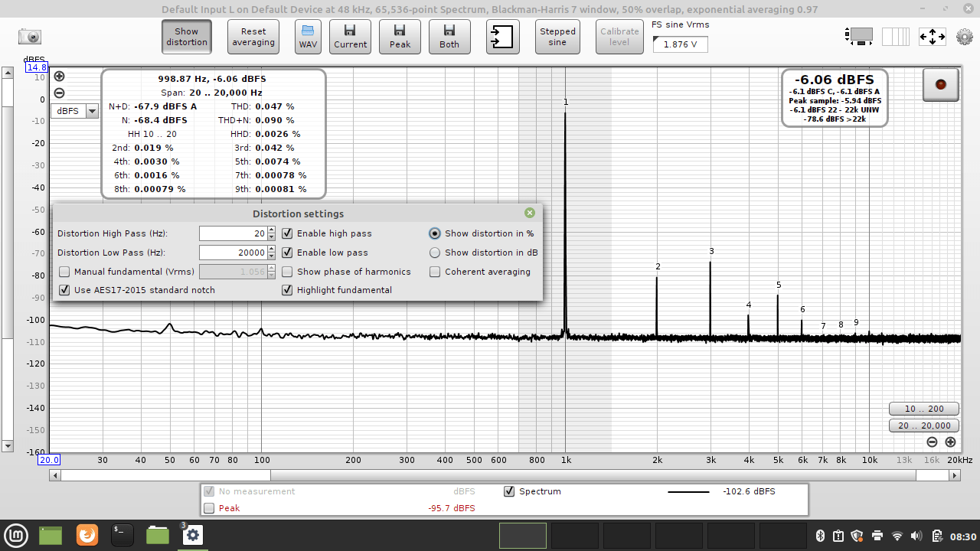Click Bluetooth tray icon
The image size is (980, 551).
point(819,536)
